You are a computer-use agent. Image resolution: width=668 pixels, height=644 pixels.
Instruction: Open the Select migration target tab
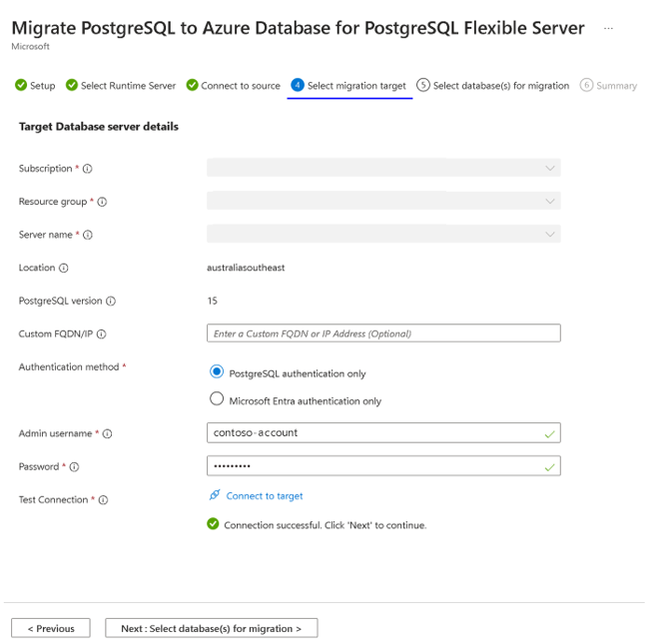(x=349, y=86)
